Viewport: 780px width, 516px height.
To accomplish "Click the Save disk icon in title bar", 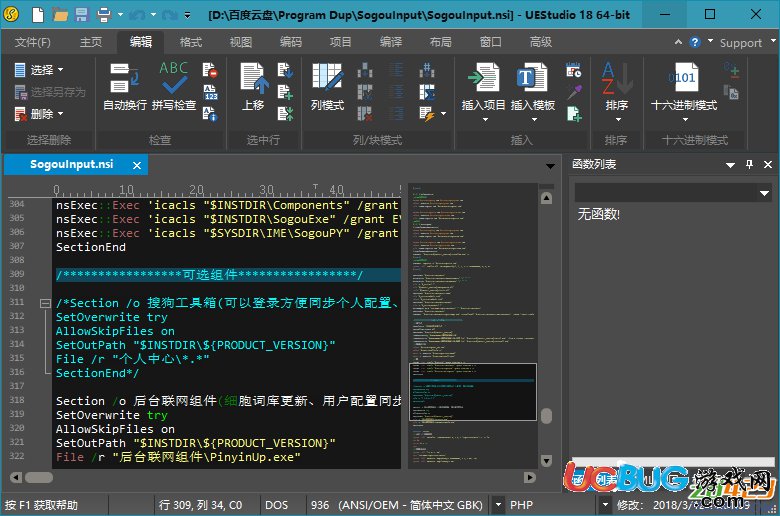I will pos(82,14).
